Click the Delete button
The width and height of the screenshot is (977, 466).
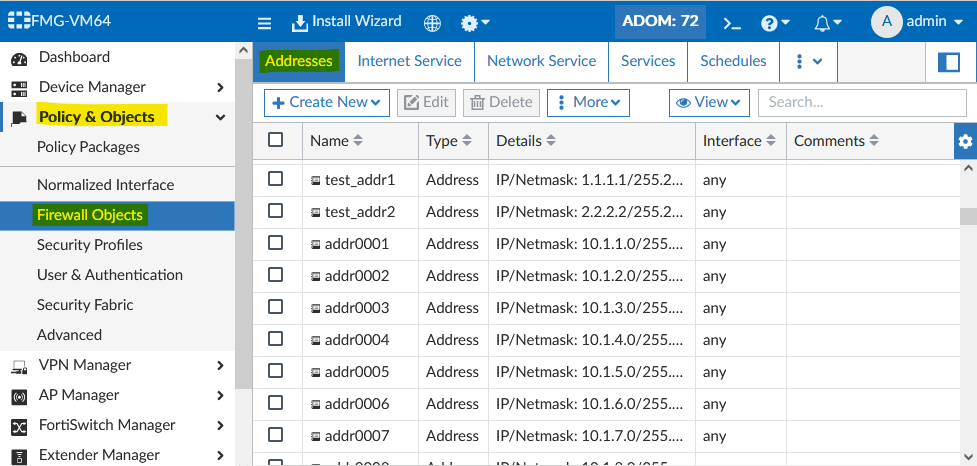pyautogui.click(x=502, y=103)
